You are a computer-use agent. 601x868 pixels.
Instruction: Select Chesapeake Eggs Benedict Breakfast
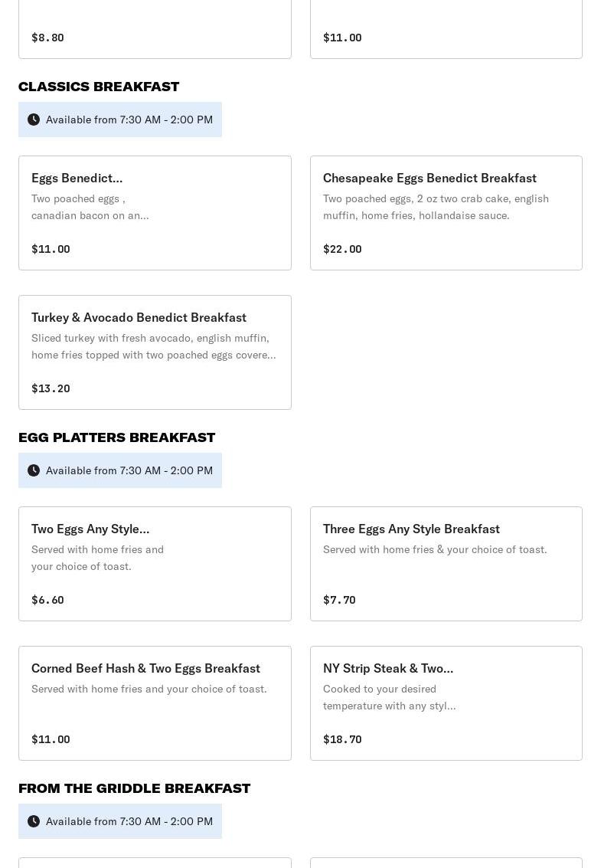point(446,213)
